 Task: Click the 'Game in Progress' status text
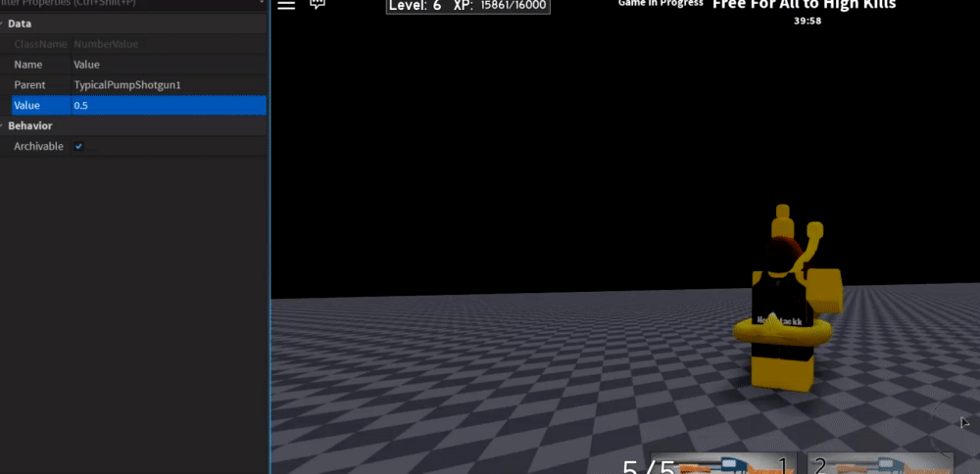point(661,3)
